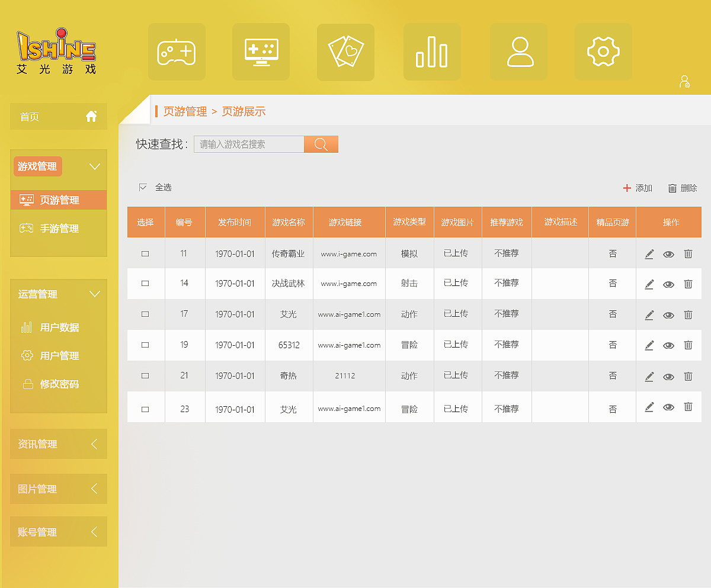Click inside the game search input field
The width and height of the screenshot is (711, 588).
point(249,144)
